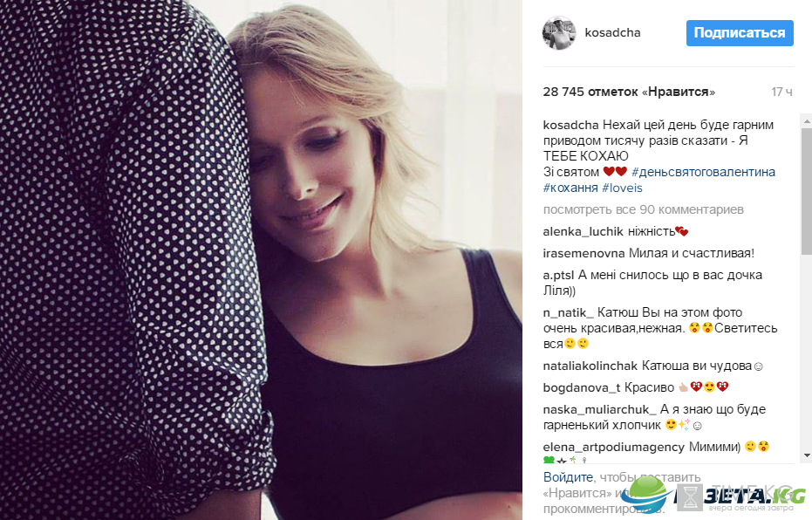Open commenter nataliakolinchak profile
The width and height of the screenshot is (812, 520).
[x=590, y=366]
